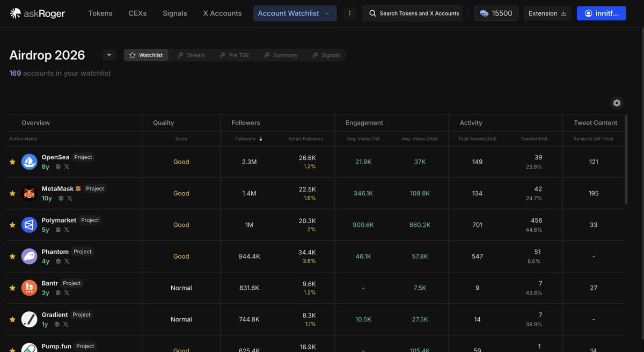The image size is (644, 352).
Task: Click the Gradient avatar
Action: (x=29, y=319)
